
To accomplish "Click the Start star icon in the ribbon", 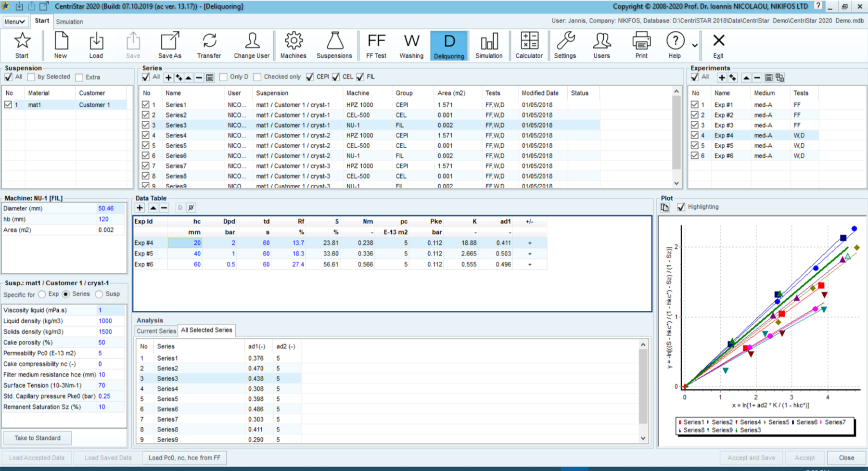I will click(x=22, y=46).
